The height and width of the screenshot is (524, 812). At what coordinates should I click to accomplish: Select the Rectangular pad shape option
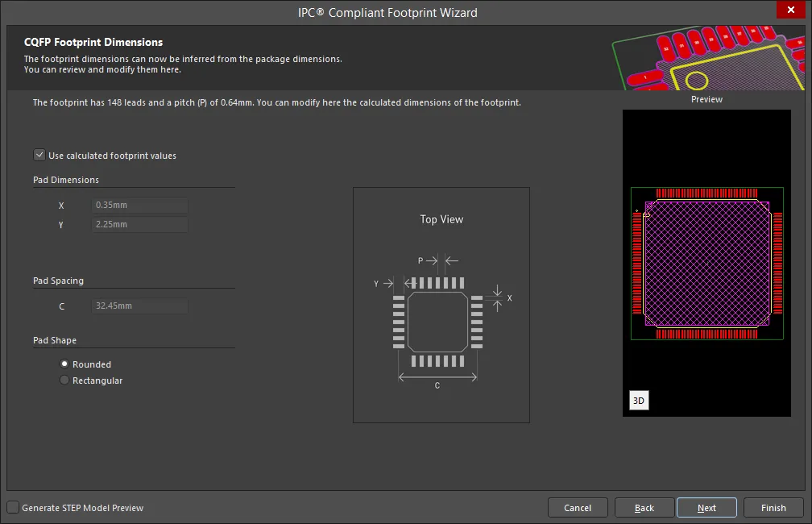[x=64, y=380]
